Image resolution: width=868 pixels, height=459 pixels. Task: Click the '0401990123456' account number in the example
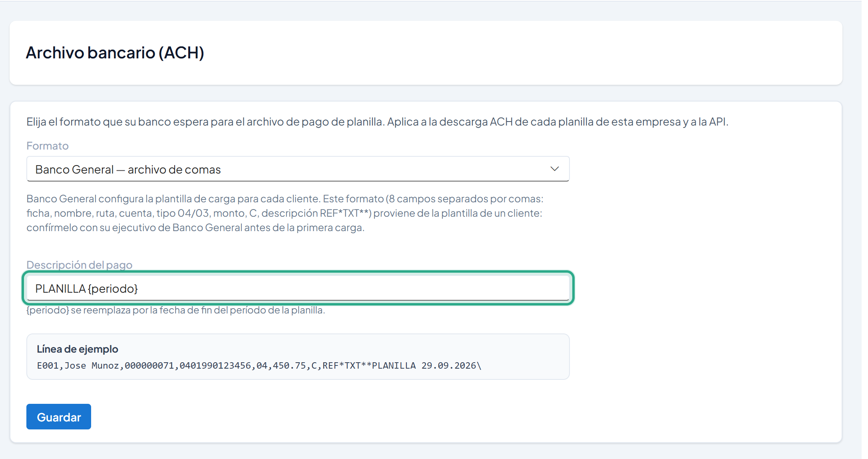point(215,365)
